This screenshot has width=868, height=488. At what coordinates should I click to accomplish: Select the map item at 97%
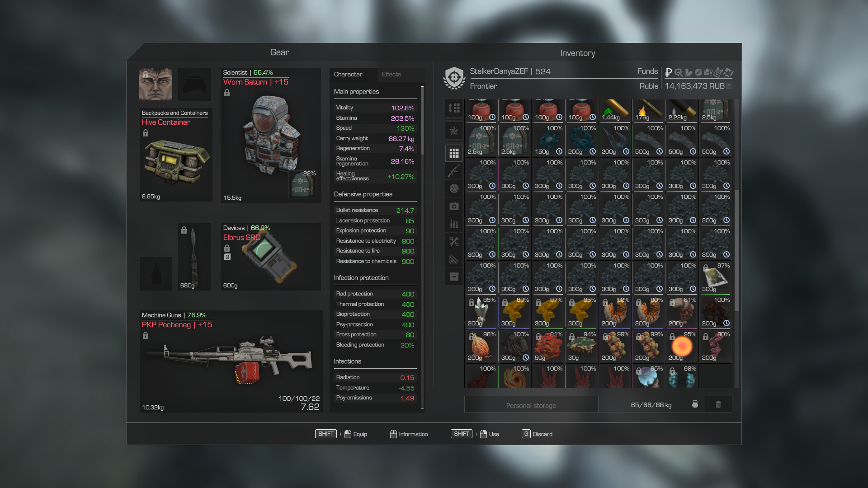coord(716,277)
